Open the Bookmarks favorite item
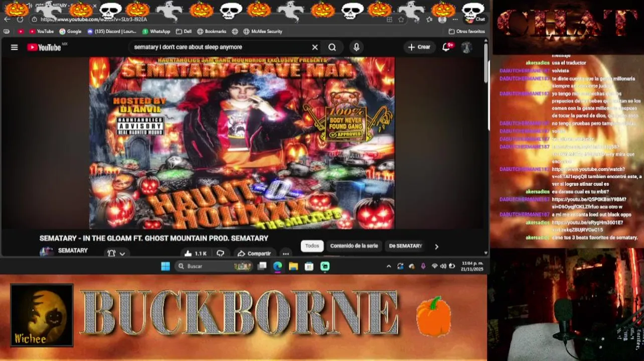644x361 pixels. [212, 31]
